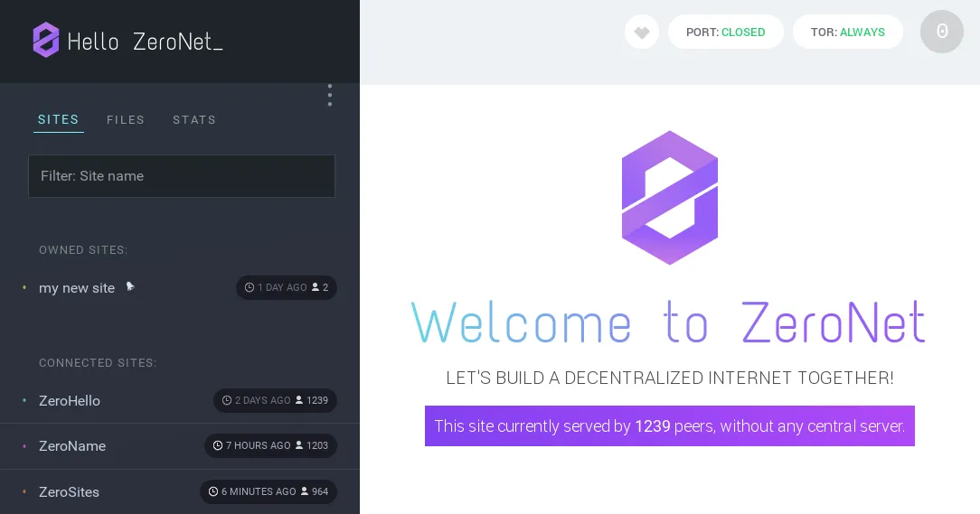
Task: Open the three-dot menu in sidebar
Action: pos(329,96)
